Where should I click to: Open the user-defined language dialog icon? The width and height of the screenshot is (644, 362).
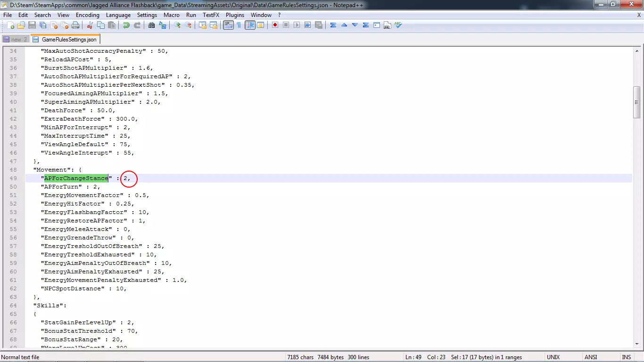click(260, 25)
